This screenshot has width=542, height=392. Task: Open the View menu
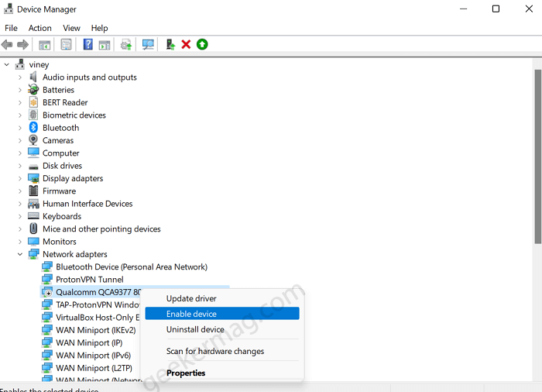pos(71,28)
